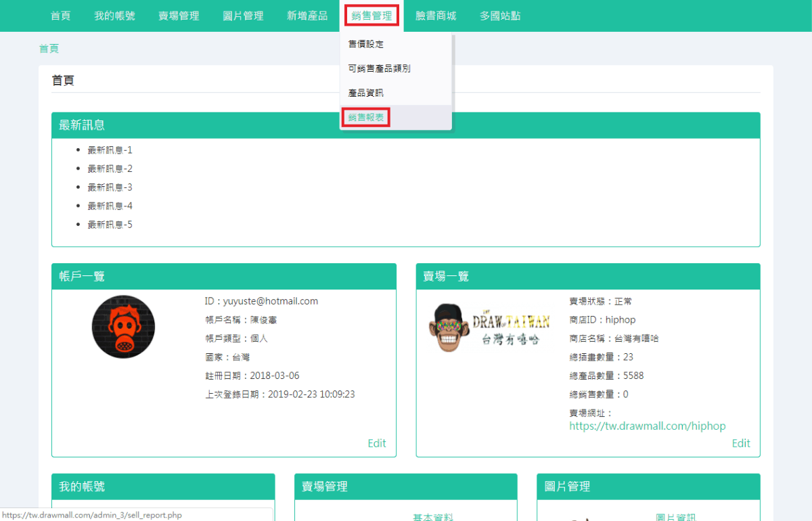Go to 賣場管理 from the navbar
812x521 pixels.
(x=179, y=15)
